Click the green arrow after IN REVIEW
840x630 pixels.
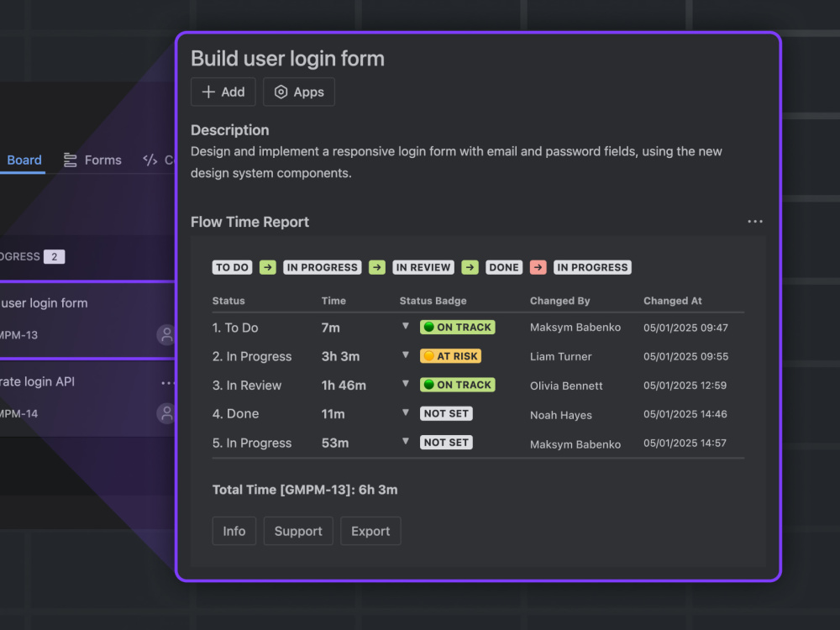click(x=470, y=267)
